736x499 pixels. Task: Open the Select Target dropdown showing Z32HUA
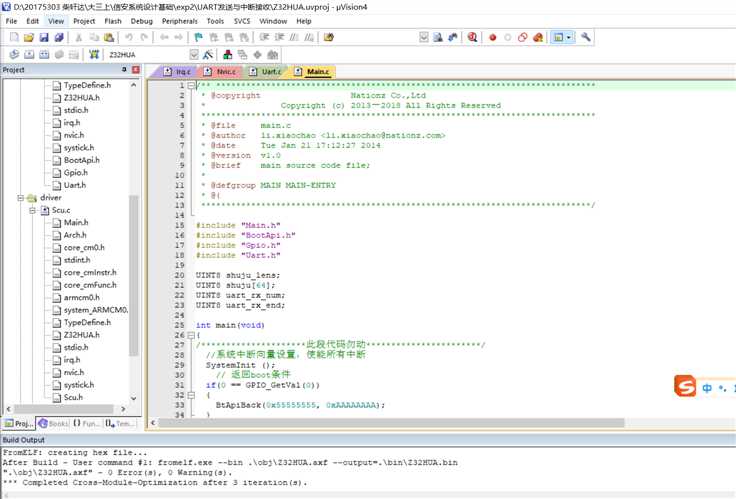coord(194,54)
